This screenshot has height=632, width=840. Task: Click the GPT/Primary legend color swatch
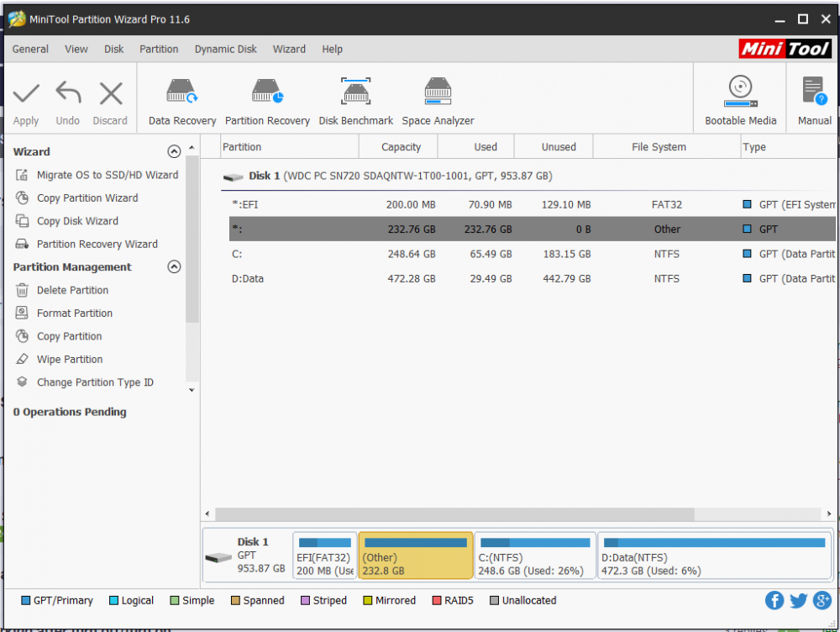click(25, 601)
